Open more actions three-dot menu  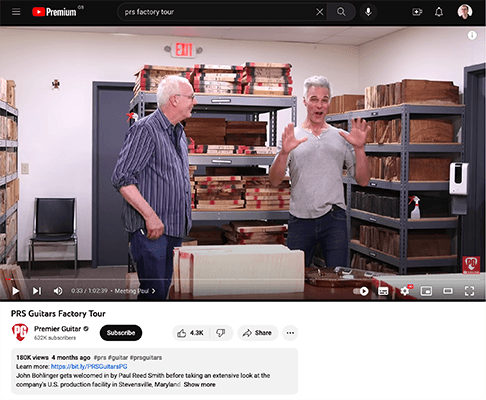point(290,333)
